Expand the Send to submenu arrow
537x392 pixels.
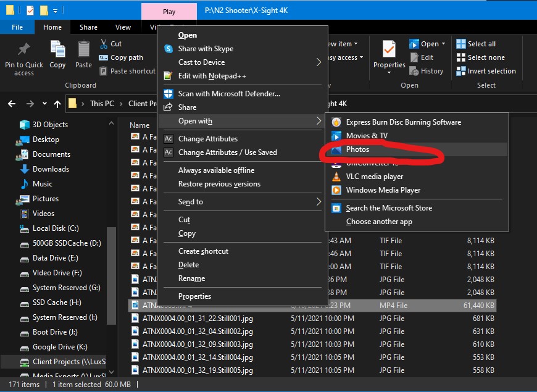(319, 201)
